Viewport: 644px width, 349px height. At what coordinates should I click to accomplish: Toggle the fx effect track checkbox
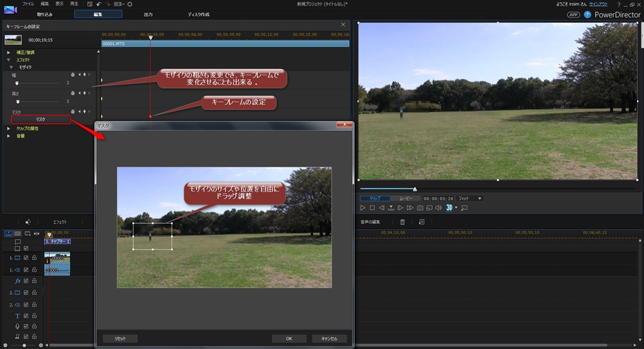click(26, 281)
